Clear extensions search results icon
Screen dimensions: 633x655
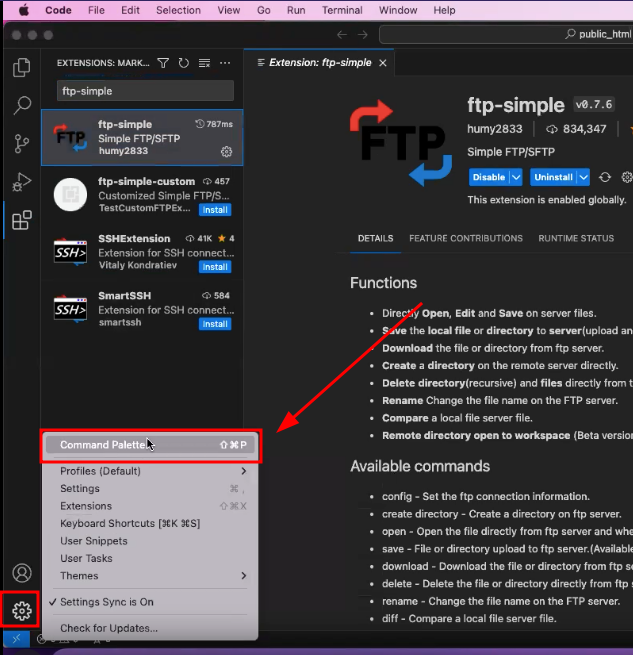coord(204,63)
